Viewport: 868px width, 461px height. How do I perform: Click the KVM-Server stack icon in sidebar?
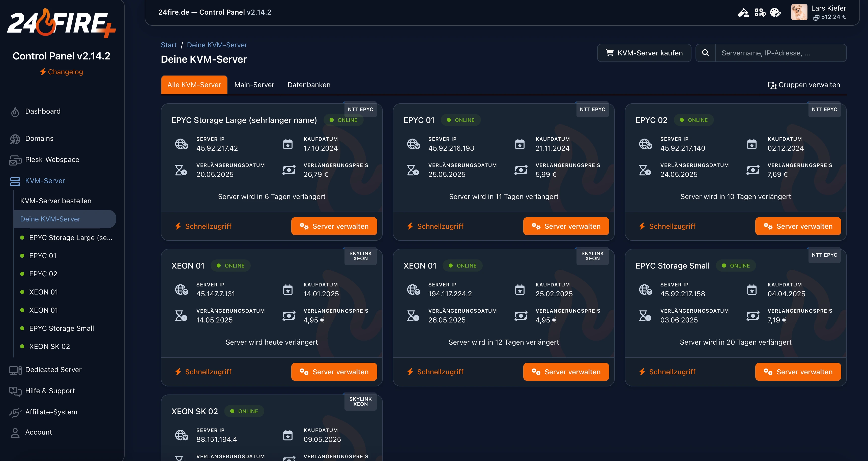click(15, 181)
